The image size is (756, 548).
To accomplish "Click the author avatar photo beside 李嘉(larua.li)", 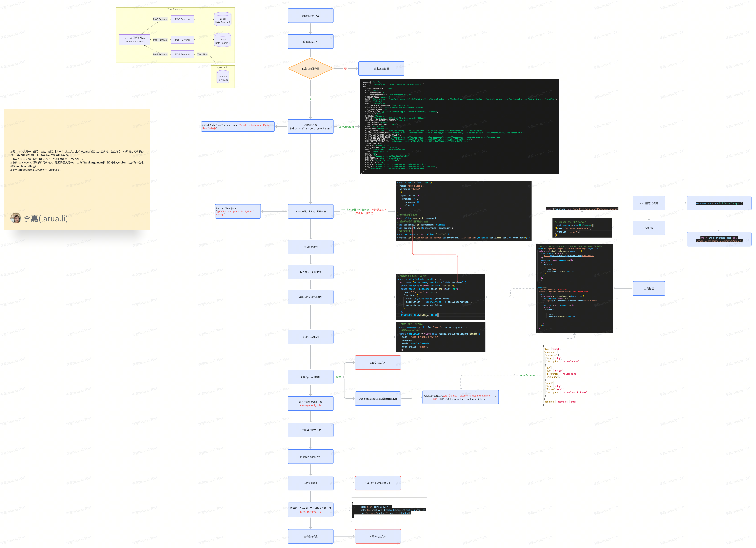I will (16, 218).
